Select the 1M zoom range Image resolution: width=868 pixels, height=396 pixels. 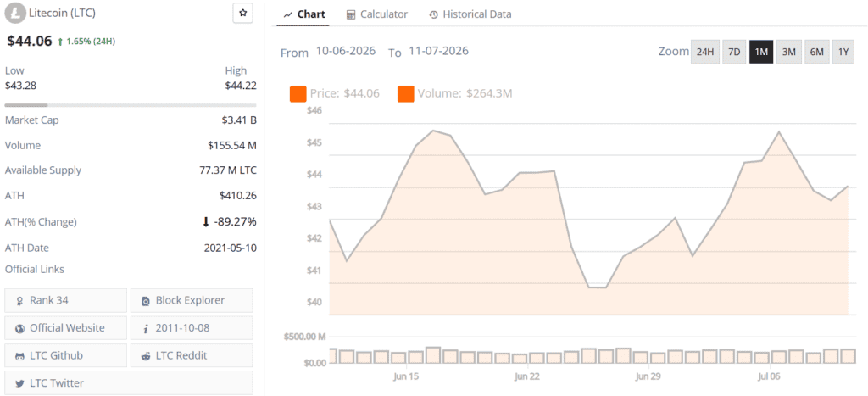pyautogui.click(x=761, y=52)
